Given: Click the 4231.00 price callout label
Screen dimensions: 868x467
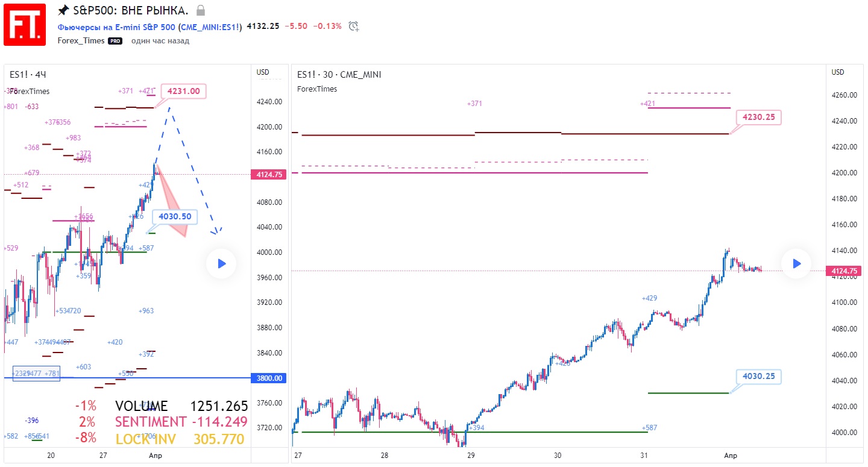Looking at the screenshot, I should 183,91.
